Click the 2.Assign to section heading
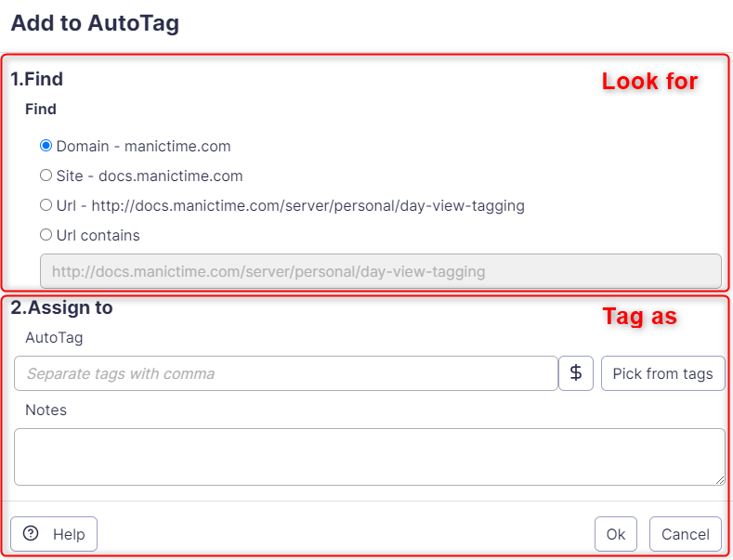This screenshot has width=733, height=560. pos(61,306)
